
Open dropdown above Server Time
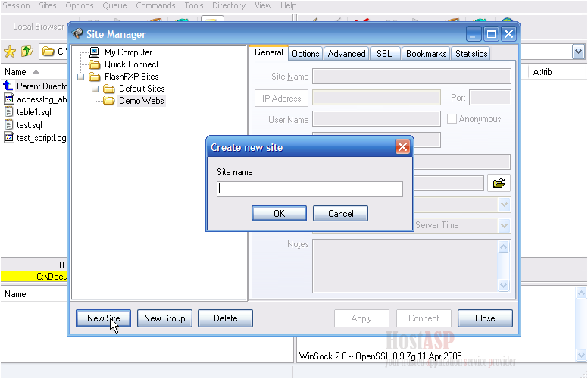504,205
